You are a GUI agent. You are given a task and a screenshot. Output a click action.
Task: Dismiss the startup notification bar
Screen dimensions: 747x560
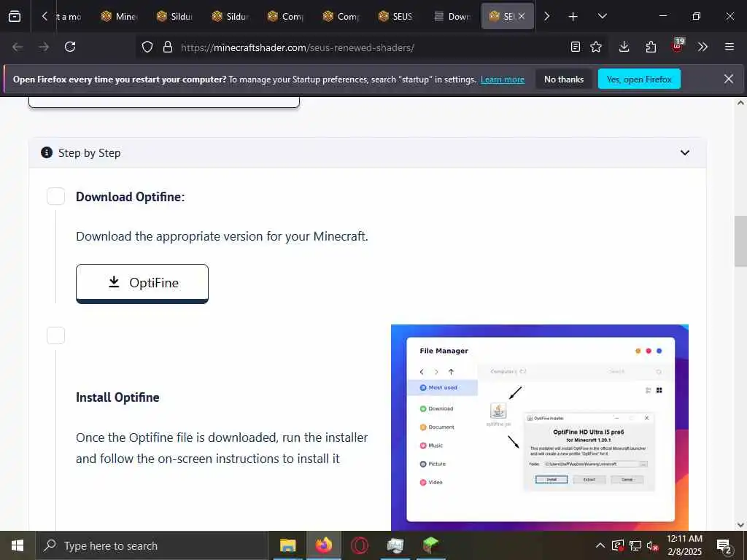click(729, 79)
